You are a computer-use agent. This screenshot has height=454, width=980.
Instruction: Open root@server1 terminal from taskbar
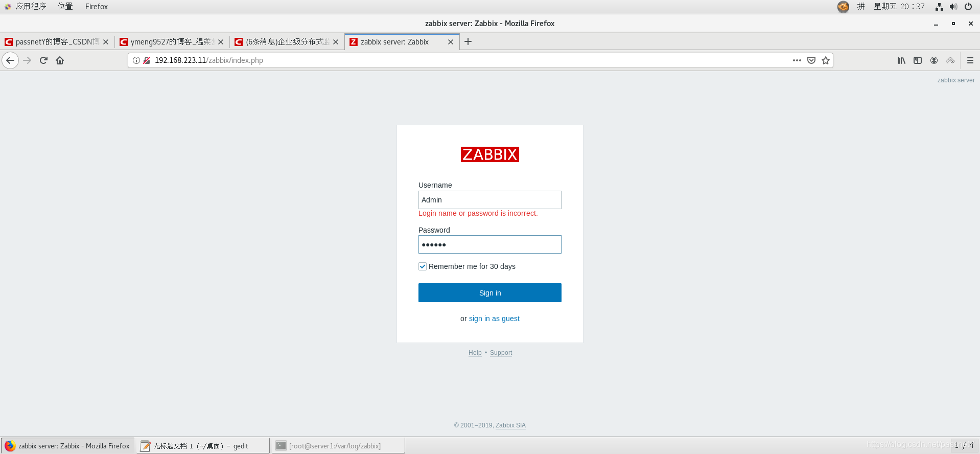tap(338, 446)
